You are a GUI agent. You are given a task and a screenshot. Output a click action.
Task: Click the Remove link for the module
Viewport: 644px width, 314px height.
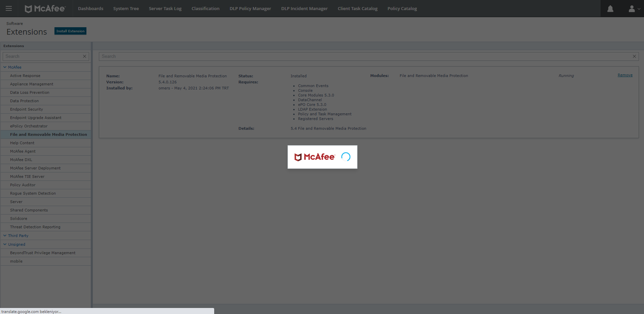pyautogui.click(x=625, y=75)
